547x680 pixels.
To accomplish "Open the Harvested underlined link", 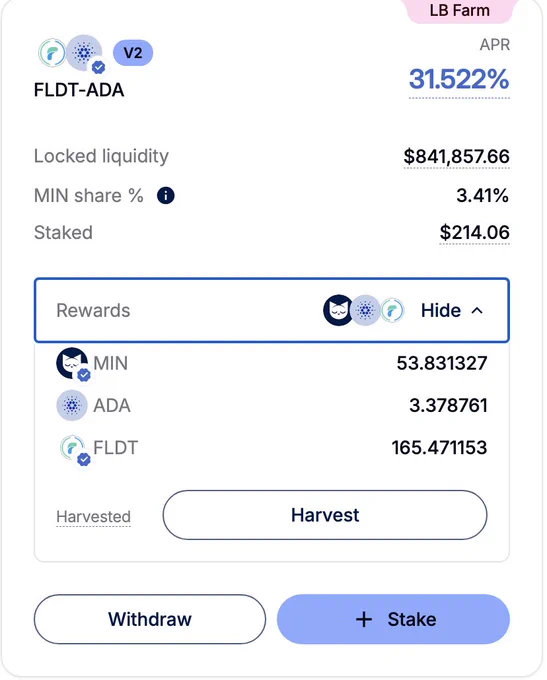I will click(x=93, y=517).
